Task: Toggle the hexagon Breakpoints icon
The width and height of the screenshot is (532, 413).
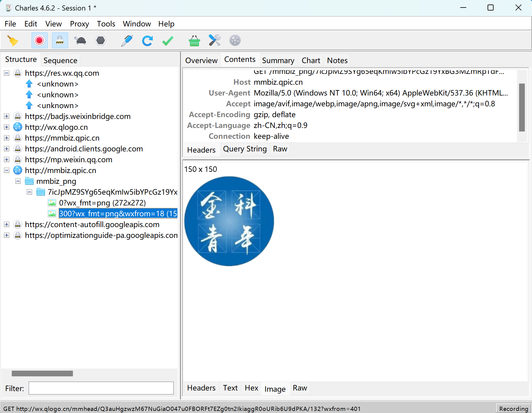Action: pos(101,41)
